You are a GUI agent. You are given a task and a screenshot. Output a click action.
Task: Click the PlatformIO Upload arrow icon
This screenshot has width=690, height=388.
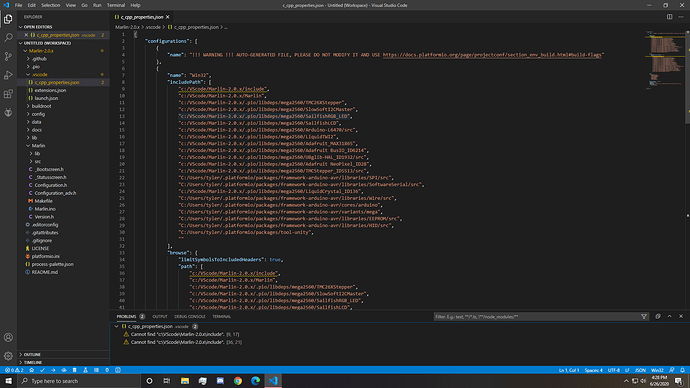click(53, 370)
